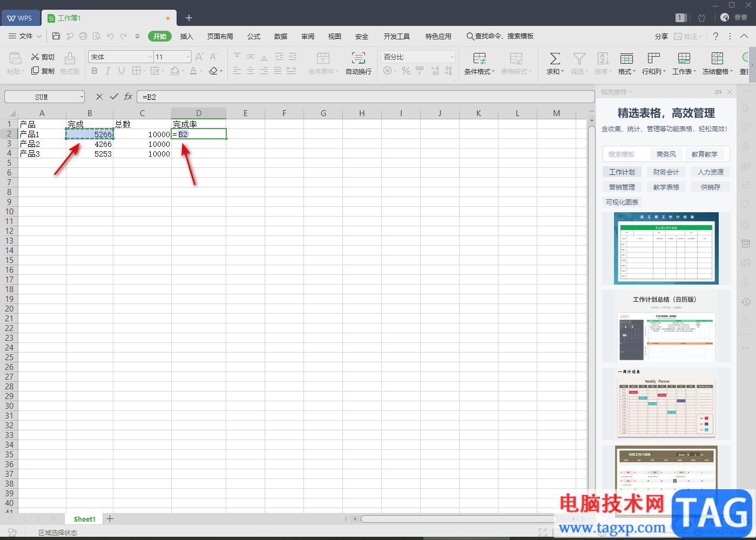Open the font size dropdown
Viewport: 756px width, 540px height.
pyautogui.click(x=188, y=57)
